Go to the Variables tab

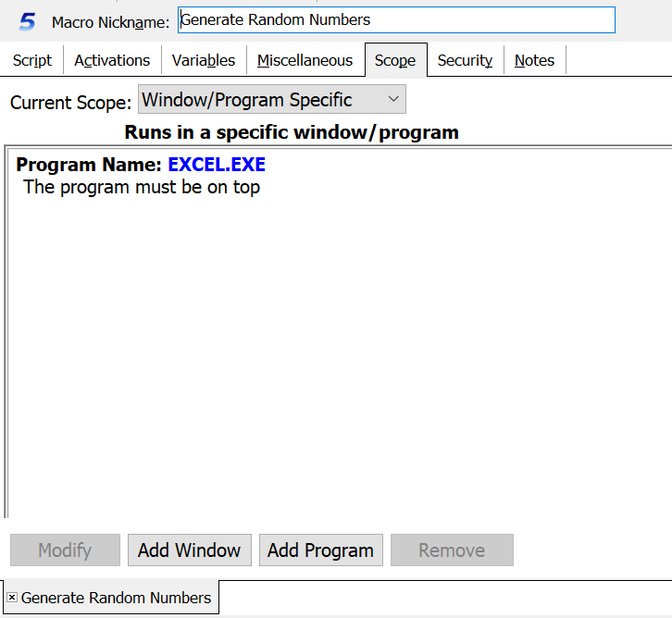click(204, 60)
